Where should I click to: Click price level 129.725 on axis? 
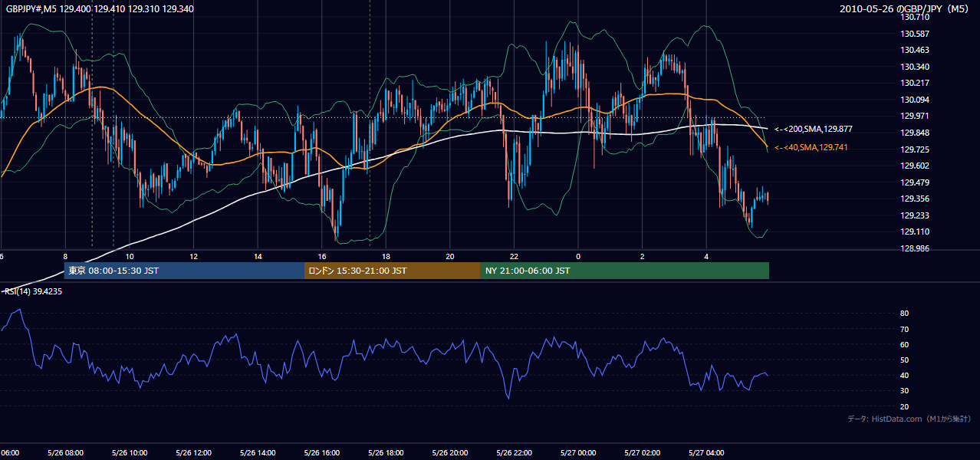coord(914,149)
